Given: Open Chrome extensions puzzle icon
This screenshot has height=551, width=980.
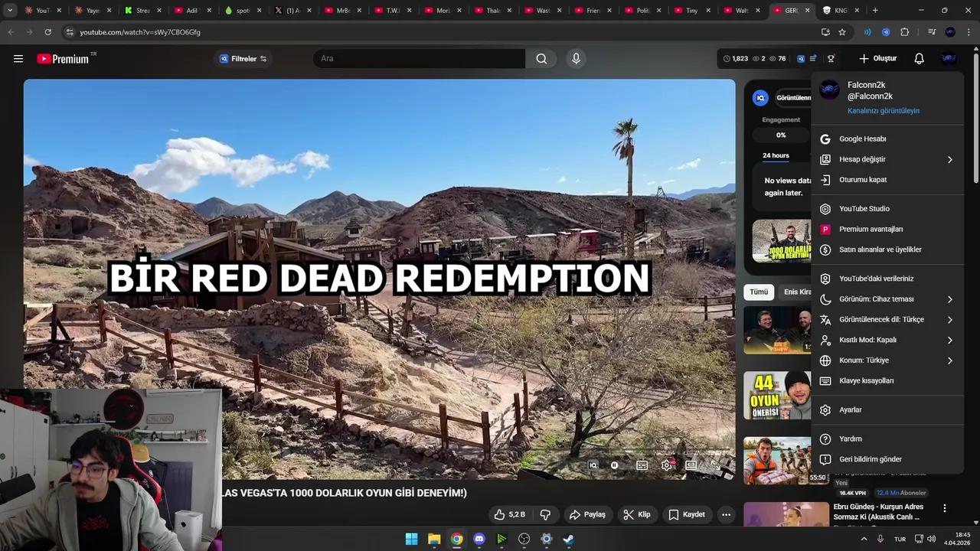Looking at the screenshot, I should pos(905,32).
